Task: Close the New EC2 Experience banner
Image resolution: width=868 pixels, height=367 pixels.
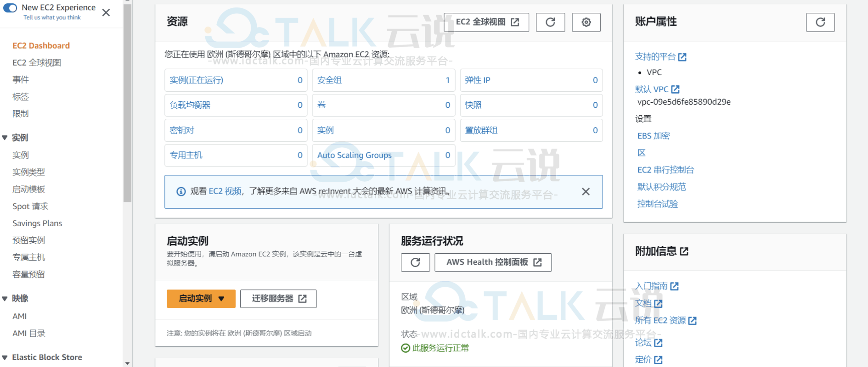Action: [x=106, y=12]
